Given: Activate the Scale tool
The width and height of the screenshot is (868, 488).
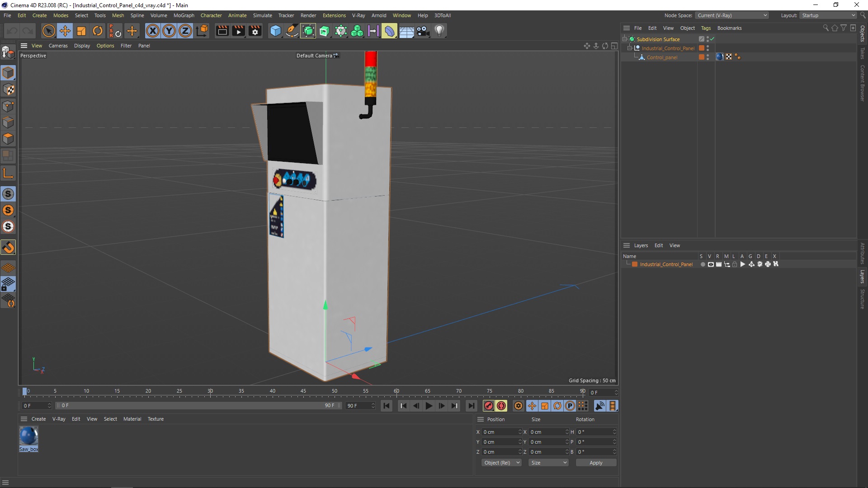Looking at the screenshot, I should (81, 31).
